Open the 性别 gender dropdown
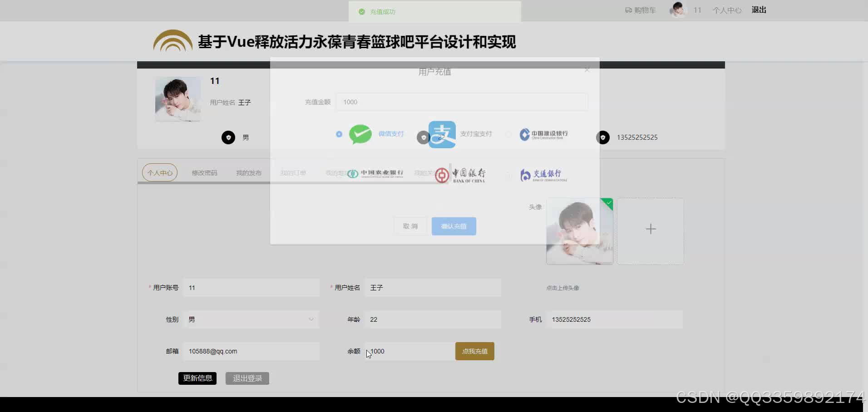868x412 pixels. point(251,319)
